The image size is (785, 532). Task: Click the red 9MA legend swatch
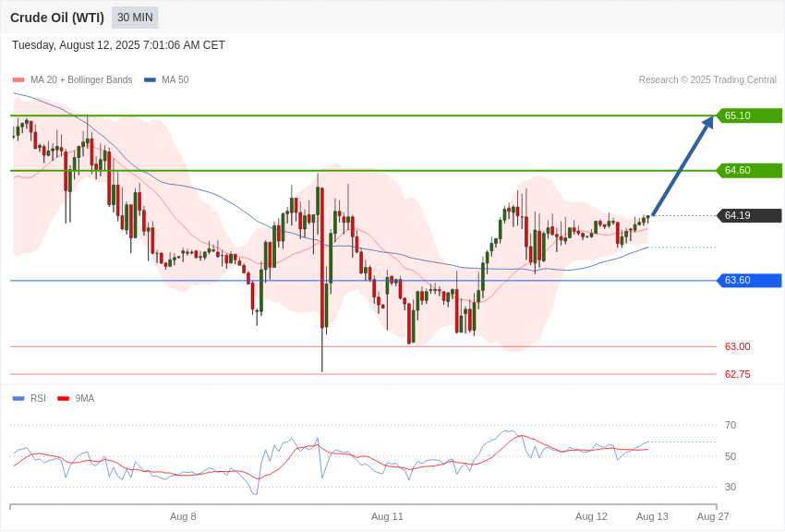64,399
